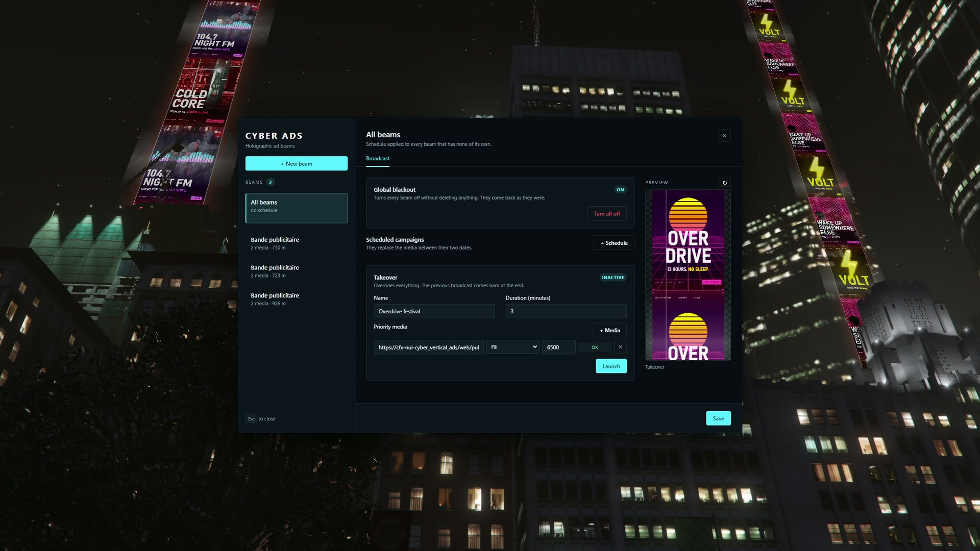Edit the 6500 duration value
980x551 pixels.
click(558, 347)
